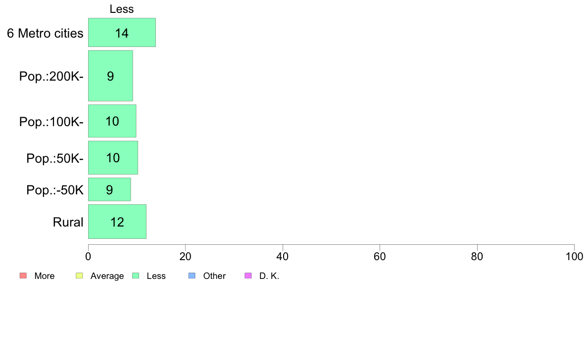Select the Rural bar showing 12

(117, 222)
